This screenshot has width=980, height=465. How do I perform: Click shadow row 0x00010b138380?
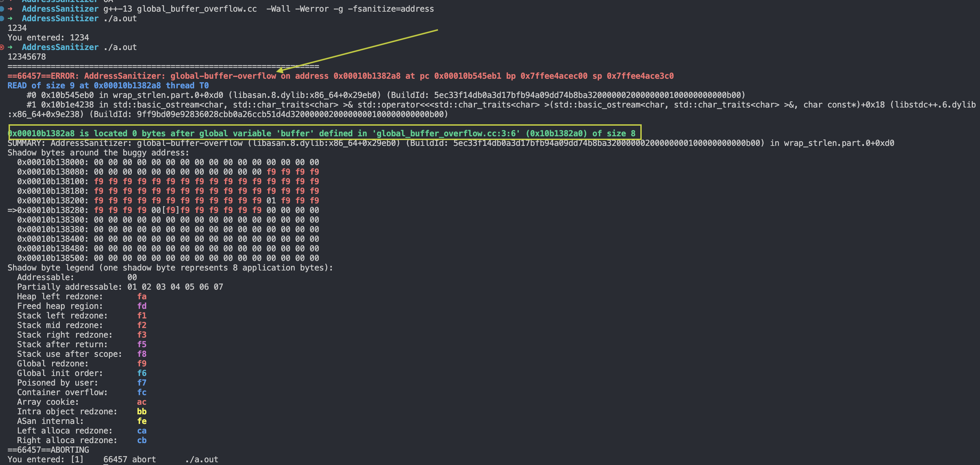coord(168,229)
